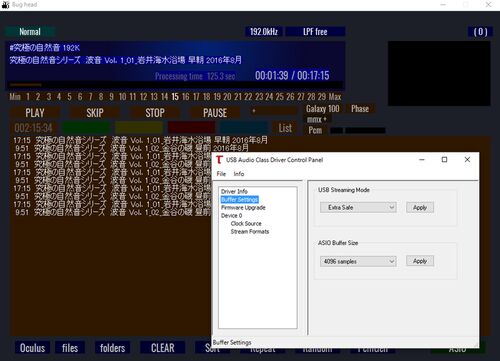The width and height of the screenshot is (500, 361).
Task: Toggle the LPF free filter button
Action: click(315, 32)
